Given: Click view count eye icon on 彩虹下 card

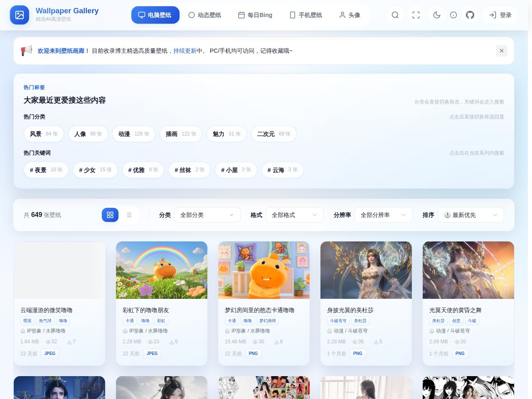Looking at the screenshot, I should (150, 342).
